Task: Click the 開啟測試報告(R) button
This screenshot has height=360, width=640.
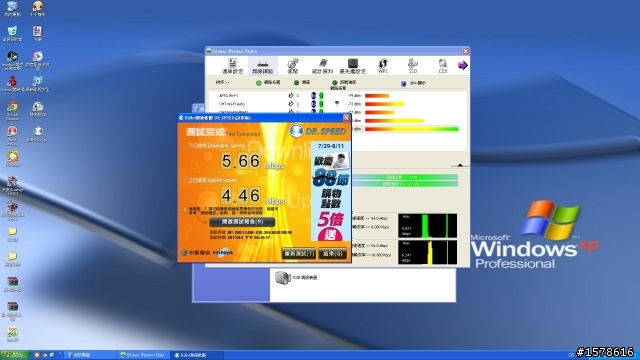Action: 242,222
